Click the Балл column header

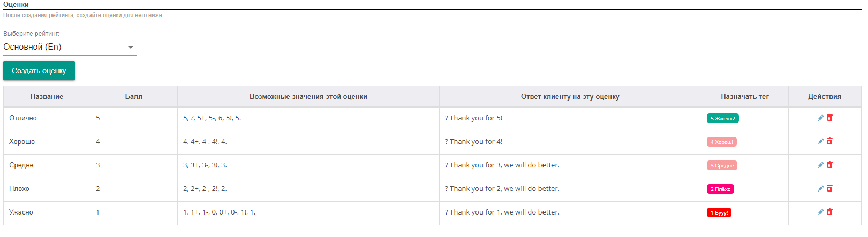134,97
